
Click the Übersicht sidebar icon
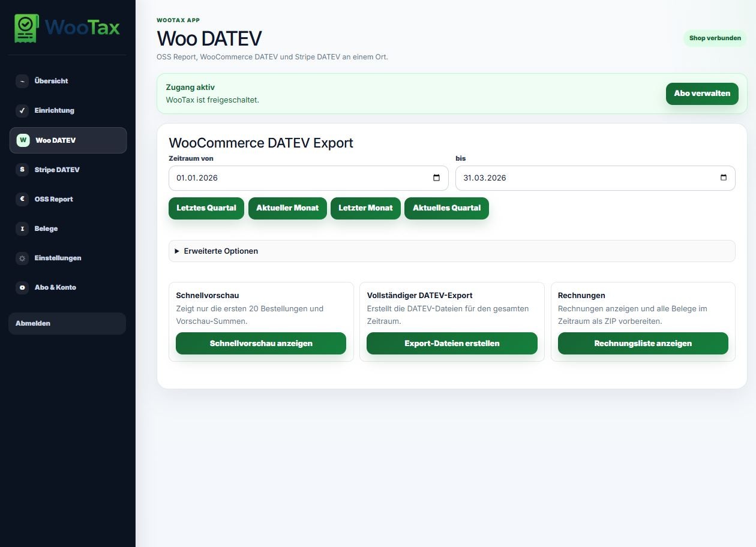(x=22, y=81)
